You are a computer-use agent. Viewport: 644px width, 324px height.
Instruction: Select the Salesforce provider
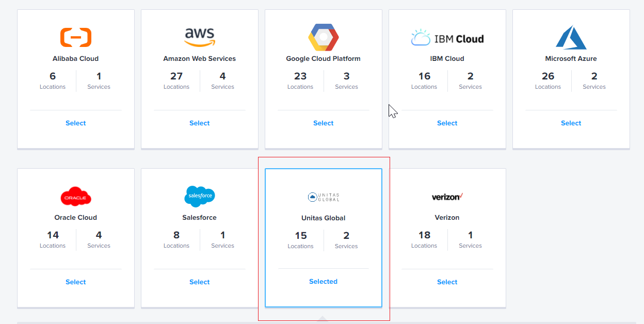pos(200,282)
